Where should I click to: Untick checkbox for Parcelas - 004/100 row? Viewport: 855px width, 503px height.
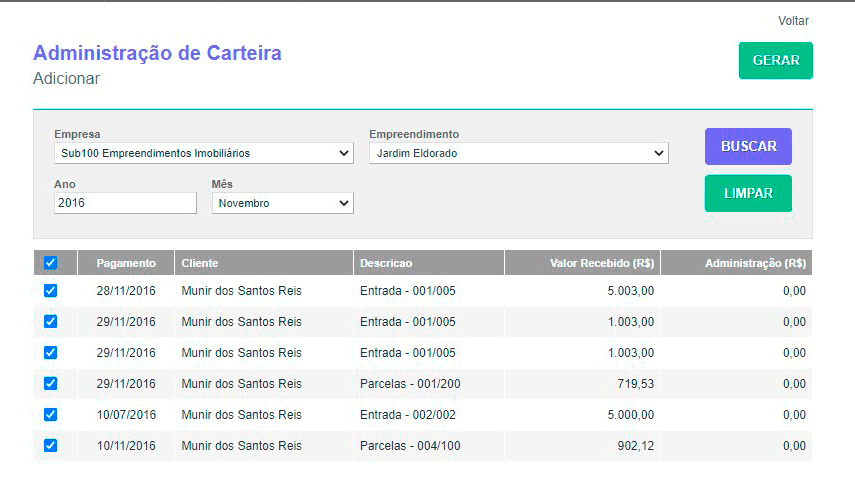click(x=51, y=445)
